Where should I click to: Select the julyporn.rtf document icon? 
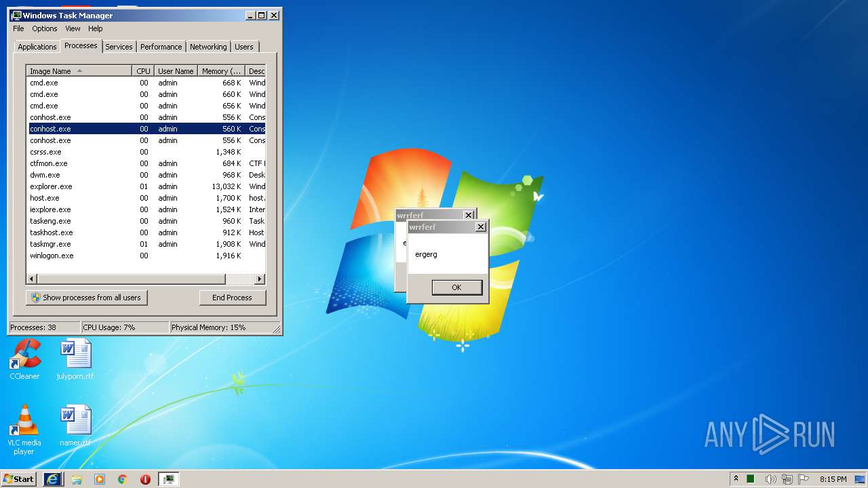coord(75,359)
